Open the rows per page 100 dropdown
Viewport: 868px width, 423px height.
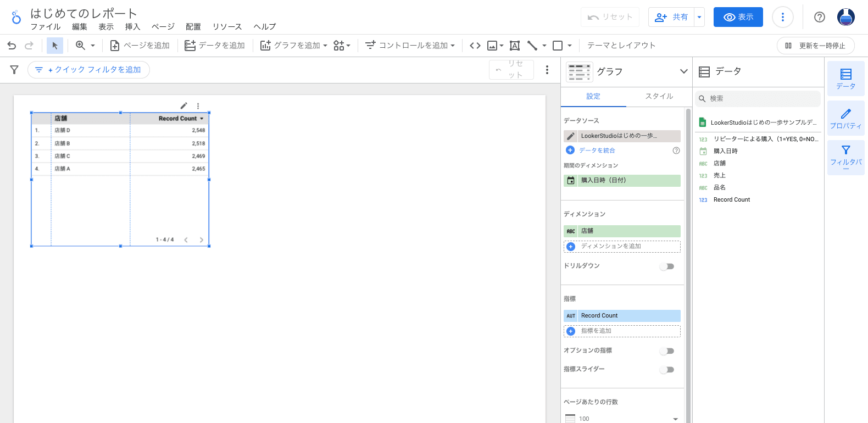[x=622, y=419]
